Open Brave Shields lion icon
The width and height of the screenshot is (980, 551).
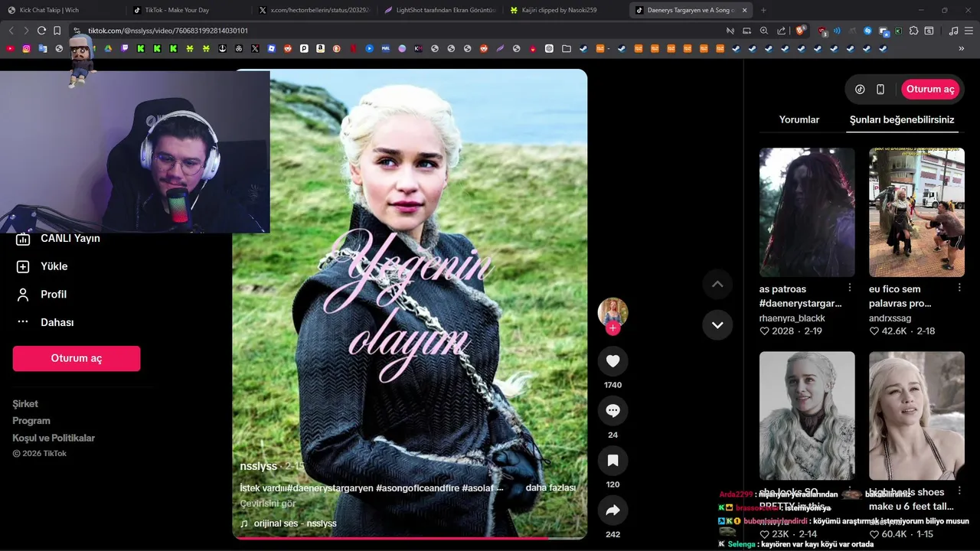(x=801, y=31)
